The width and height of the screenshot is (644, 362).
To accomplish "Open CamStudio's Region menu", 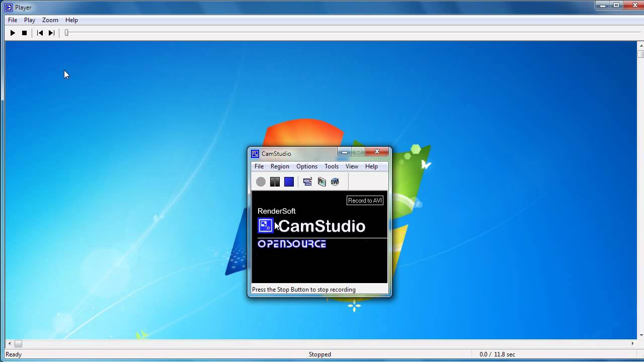I will pos(280,166).
